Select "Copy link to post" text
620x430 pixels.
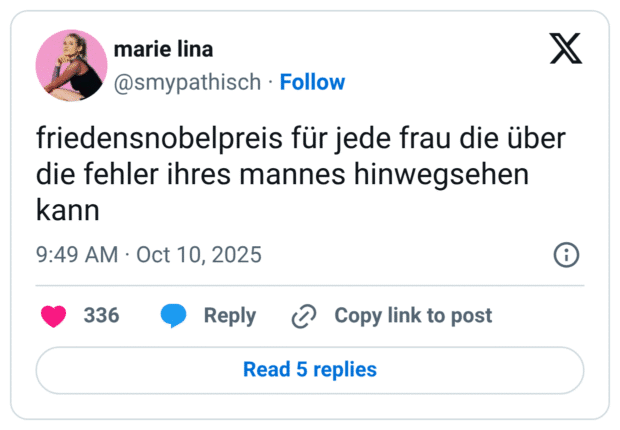413,316
